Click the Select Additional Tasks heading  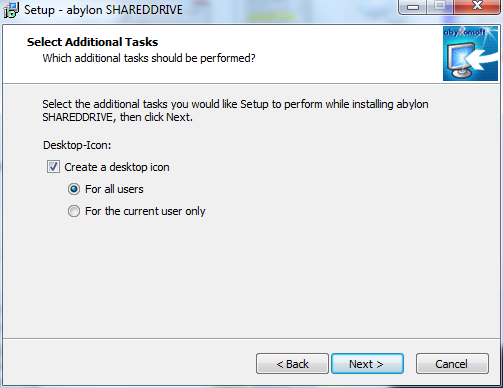tap(92, 42)
